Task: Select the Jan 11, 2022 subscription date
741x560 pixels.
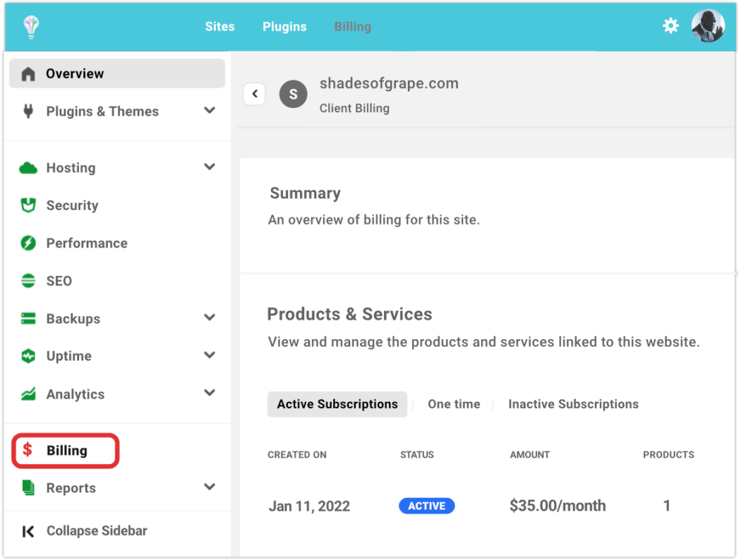Action: 310,506
